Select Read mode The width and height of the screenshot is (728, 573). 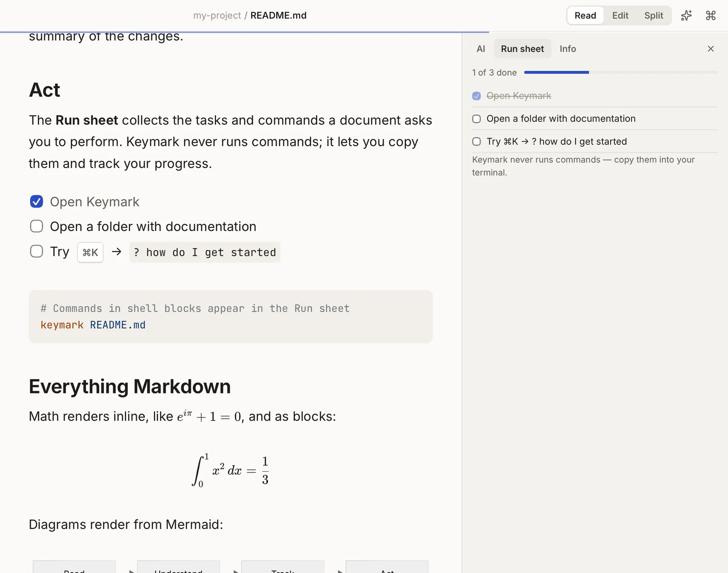(585, 15)
